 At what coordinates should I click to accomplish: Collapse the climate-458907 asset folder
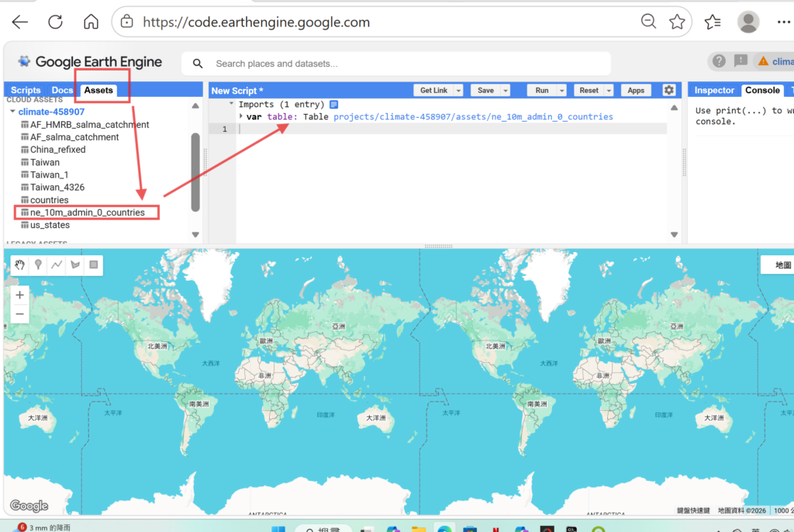click(x=12, y=112)
